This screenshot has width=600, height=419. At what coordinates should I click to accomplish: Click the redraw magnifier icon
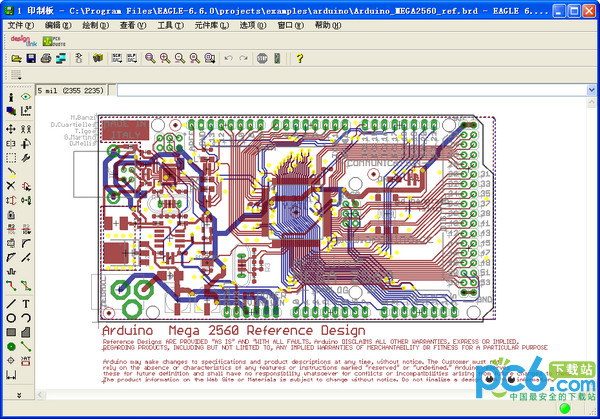(x=195, y=59)
